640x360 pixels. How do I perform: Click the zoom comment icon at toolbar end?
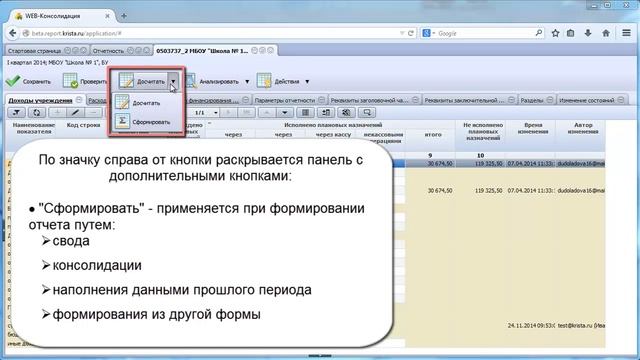tap(367, 112)
